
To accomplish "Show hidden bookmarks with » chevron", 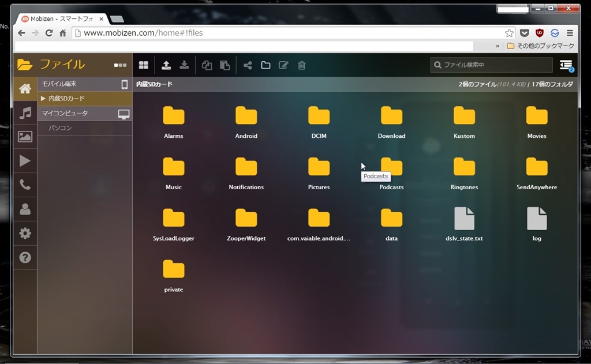I will [x=498, y=46].
